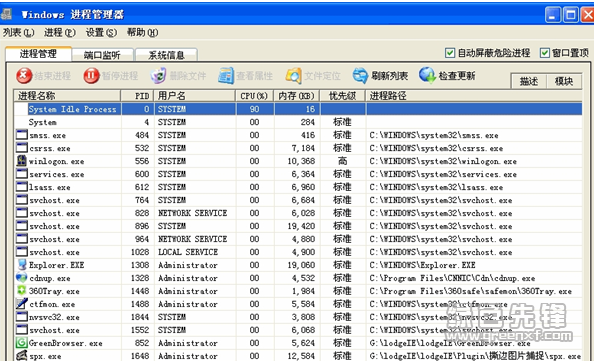This screenshot has width=594, height=361.
Task: Click the 高 priority cell of winlogon.exe
Action: [342, 161]
